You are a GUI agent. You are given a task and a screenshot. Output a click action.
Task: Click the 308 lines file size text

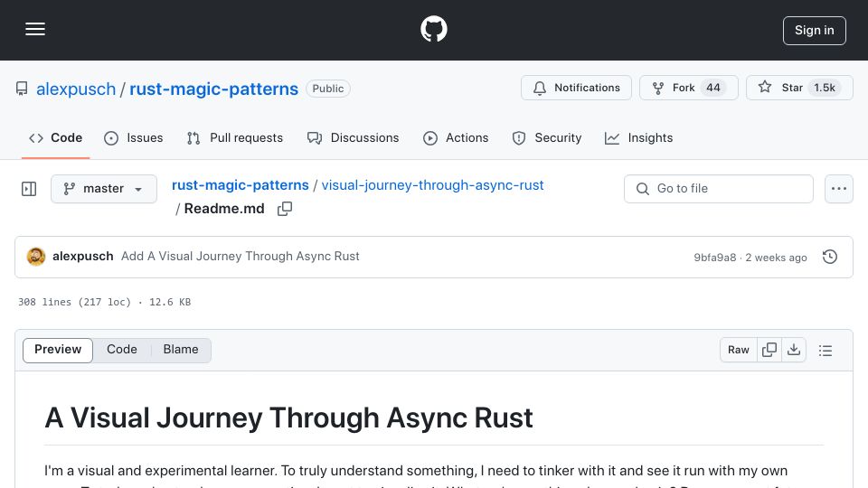104,302
